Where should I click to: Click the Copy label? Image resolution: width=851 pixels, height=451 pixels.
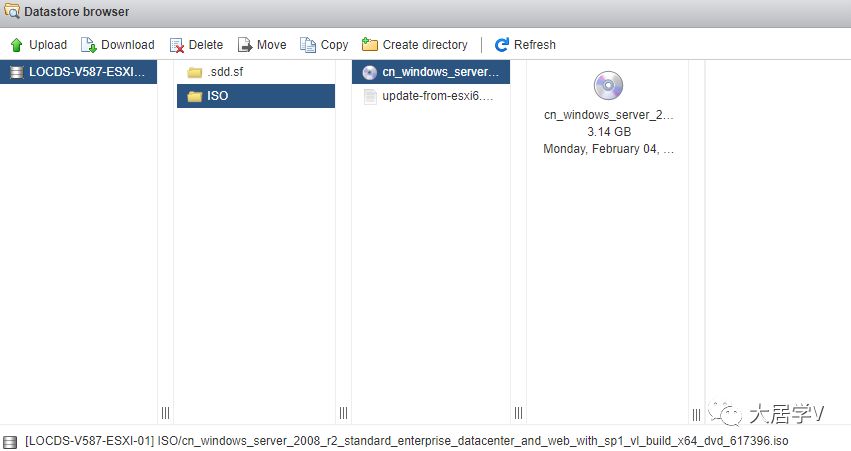click(x=334, y=45)
